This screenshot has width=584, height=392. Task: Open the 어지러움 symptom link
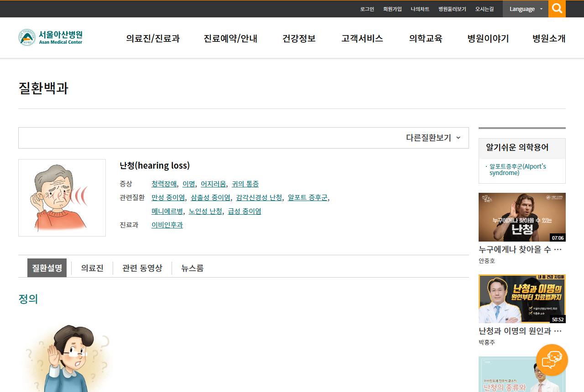click(214, 184)
